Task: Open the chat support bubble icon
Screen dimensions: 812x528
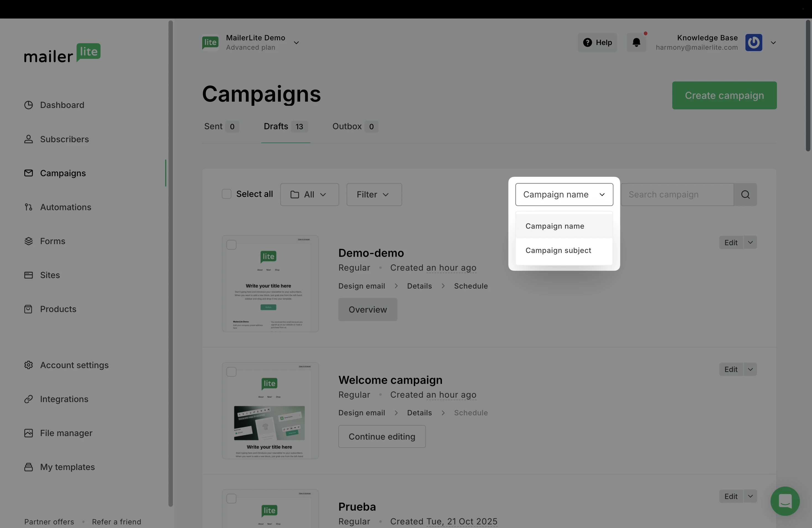Action: (x=785, y=501)
